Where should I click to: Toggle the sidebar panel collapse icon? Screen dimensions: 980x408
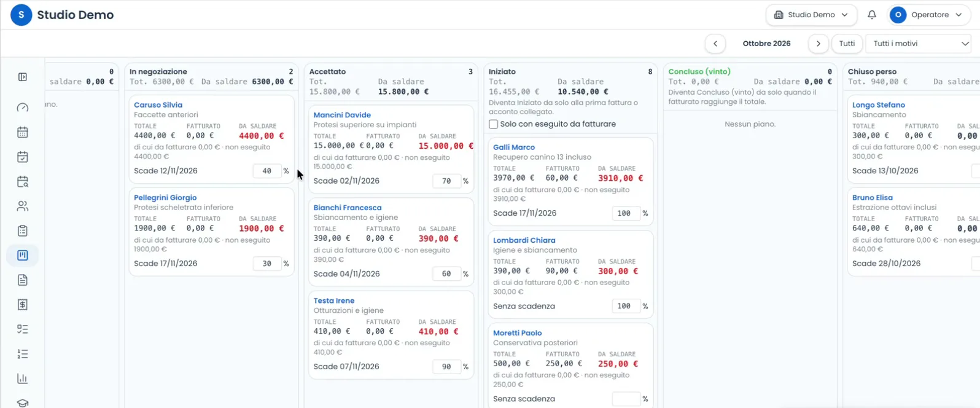(23, 77)
